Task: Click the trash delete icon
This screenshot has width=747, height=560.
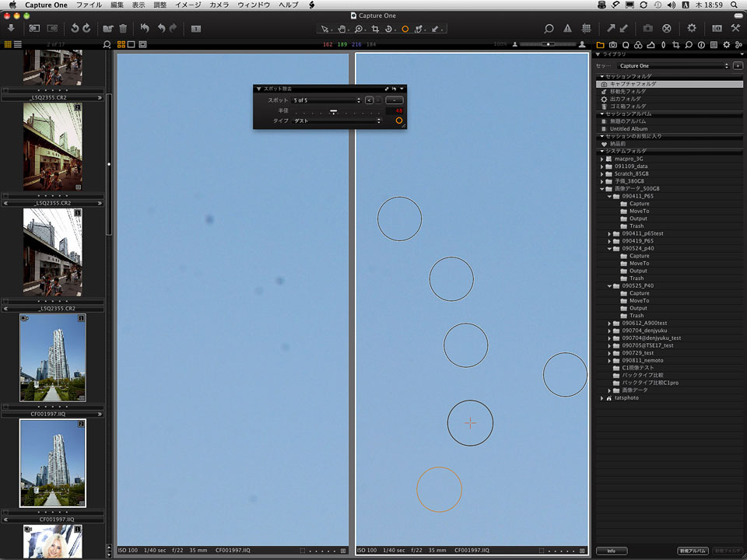Action: [x=123, y=29]
